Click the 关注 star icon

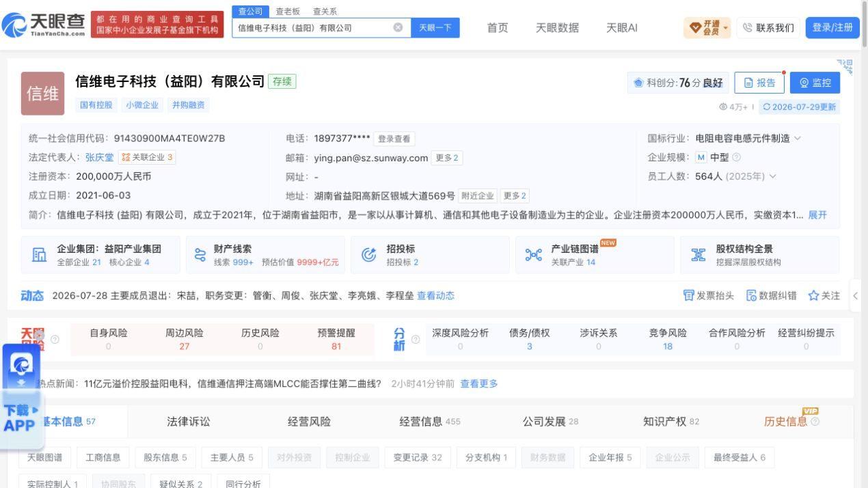point(813,295)
